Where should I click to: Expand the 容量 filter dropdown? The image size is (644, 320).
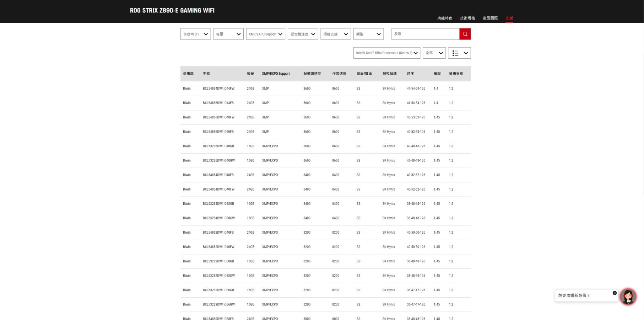pyautogui.click(x=228, y=34)
